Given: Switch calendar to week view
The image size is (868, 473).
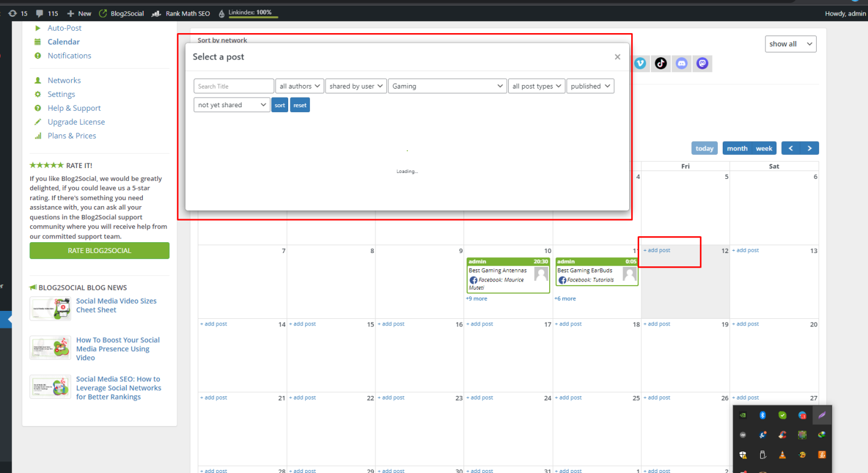Looking at the screenshot, I should (764, 148).
